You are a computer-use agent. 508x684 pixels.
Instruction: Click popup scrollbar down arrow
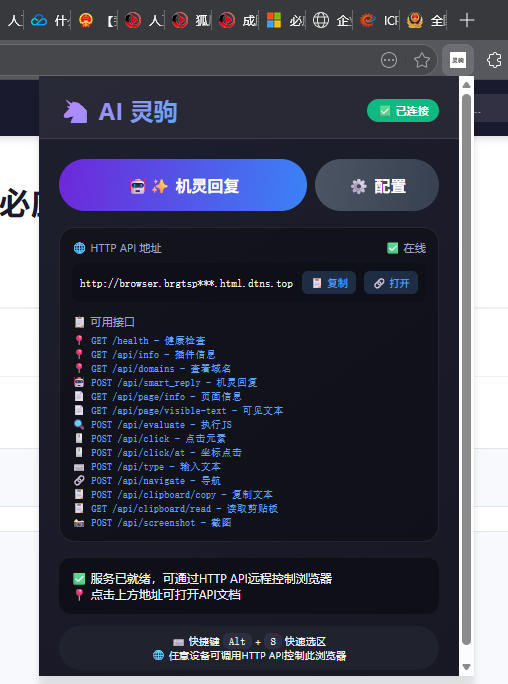point(466,667)
